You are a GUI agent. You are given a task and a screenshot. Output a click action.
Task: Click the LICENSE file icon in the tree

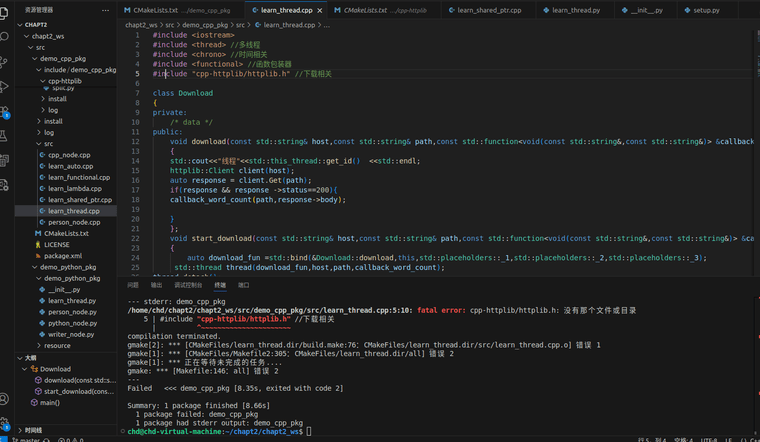(x=38, y=245)
